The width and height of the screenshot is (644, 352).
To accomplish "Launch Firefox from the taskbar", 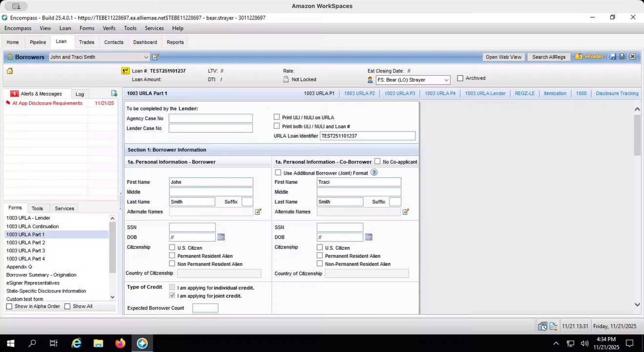I will (120, 343).
